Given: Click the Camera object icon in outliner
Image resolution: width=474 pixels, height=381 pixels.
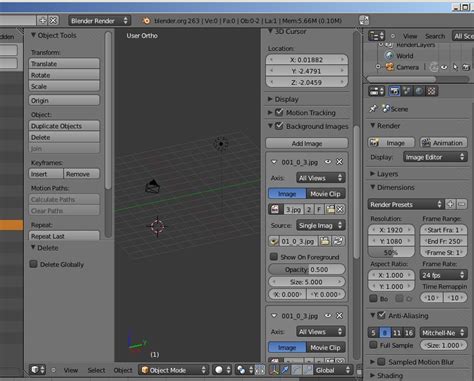Looking at the screenshot, I should tap(389, 67).
